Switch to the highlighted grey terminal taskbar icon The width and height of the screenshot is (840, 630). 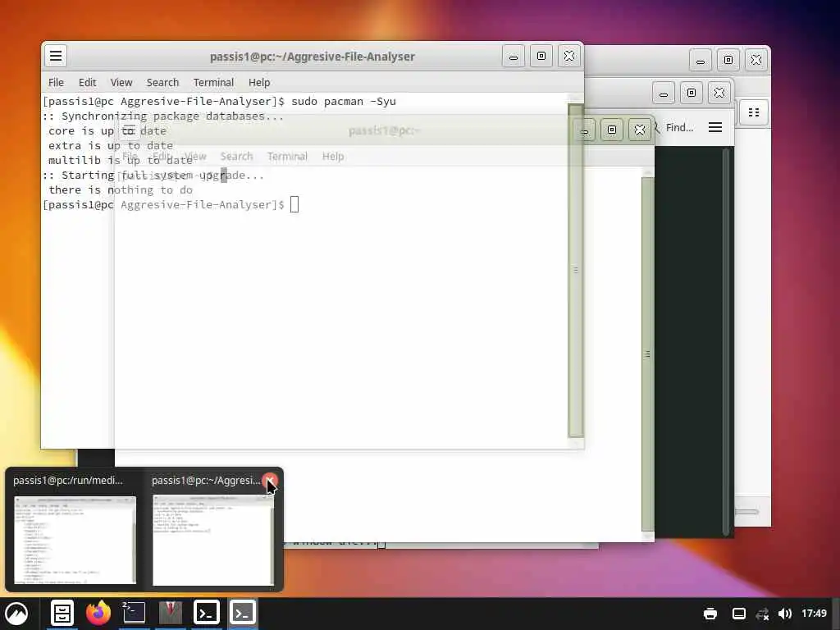[243, 613]
